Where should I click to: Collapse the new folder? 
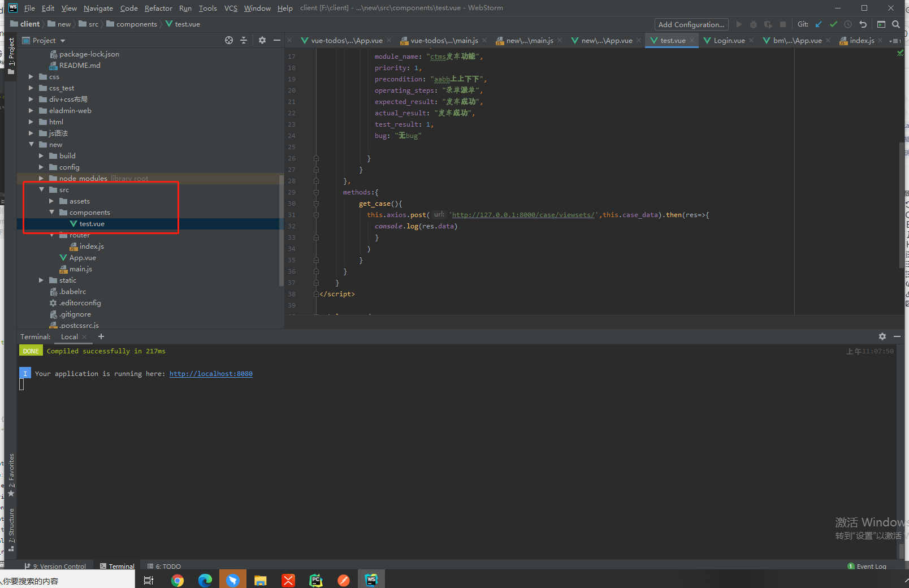[x=31, y=145]
